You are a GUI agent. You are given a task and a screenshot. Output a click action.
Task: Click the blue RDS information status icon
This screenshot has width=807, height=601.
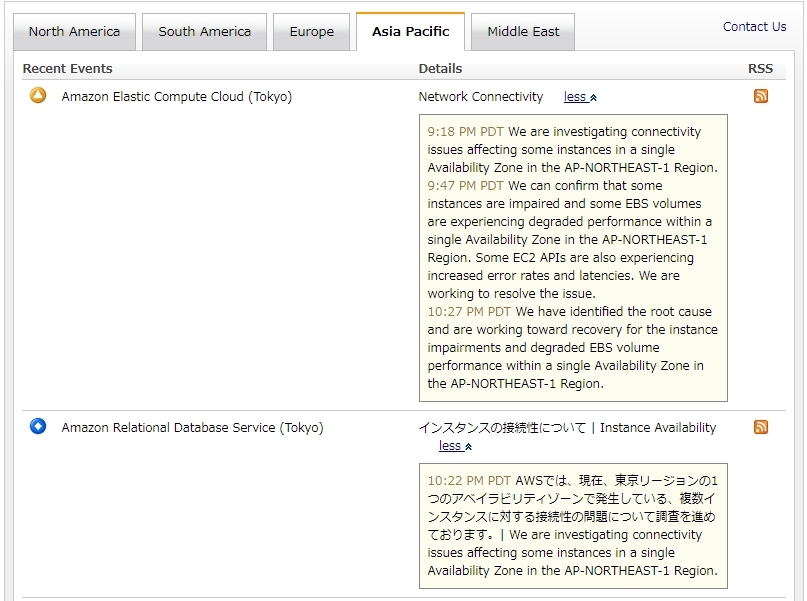pos(38,427)
